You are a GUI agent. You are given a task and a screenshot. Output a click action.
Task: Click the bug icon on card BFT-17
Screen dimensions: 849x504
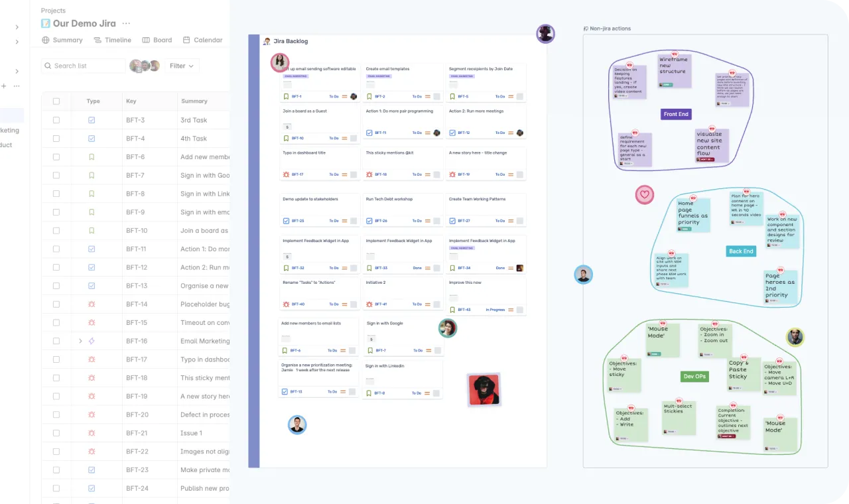coord(286,174)
